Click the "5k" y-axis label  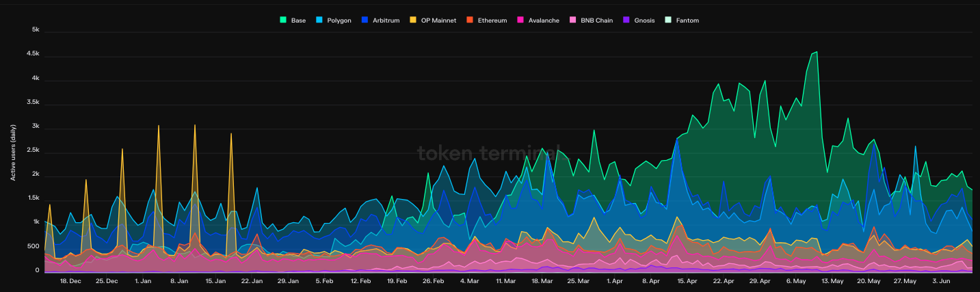click(x=36, y=30)
